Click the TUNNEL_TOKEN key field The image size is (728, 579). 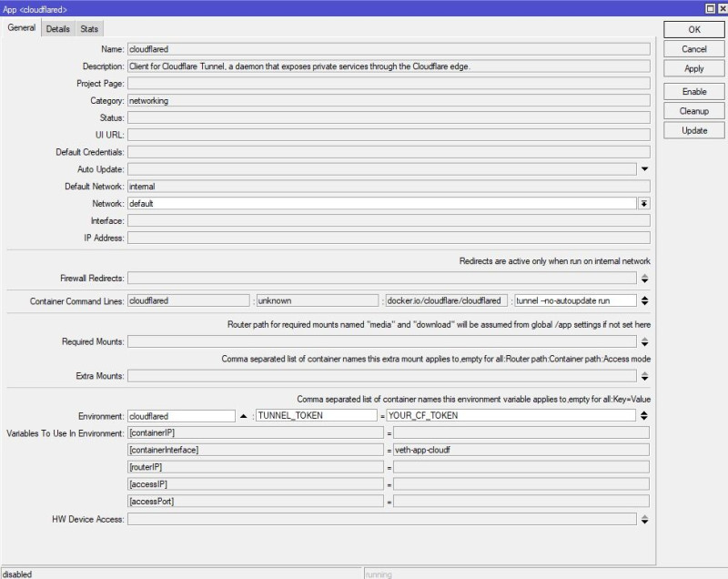(317, 415)
